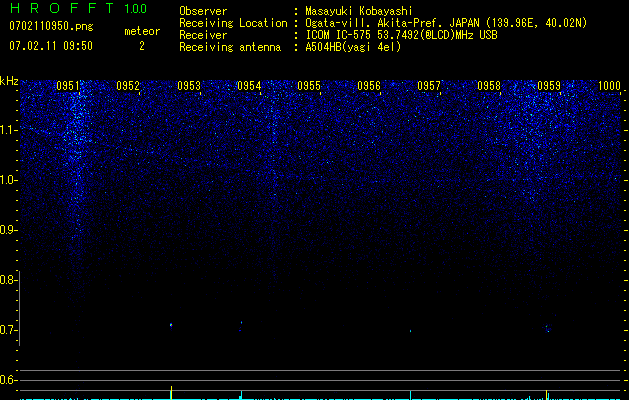Image resolution: width=629 pixels, height=400 pixels.
Task: Click the yellow level spike at 0959
Action: 547,394
